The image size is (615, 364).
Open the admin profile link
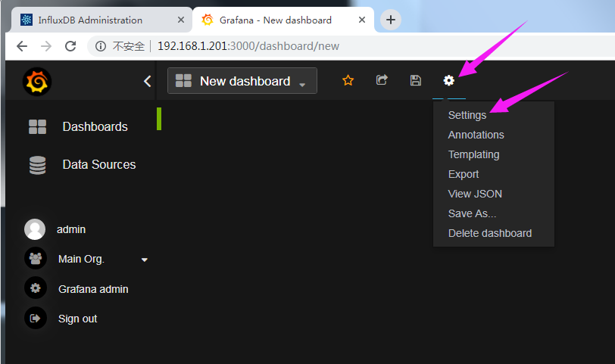[x=71, y=229]
